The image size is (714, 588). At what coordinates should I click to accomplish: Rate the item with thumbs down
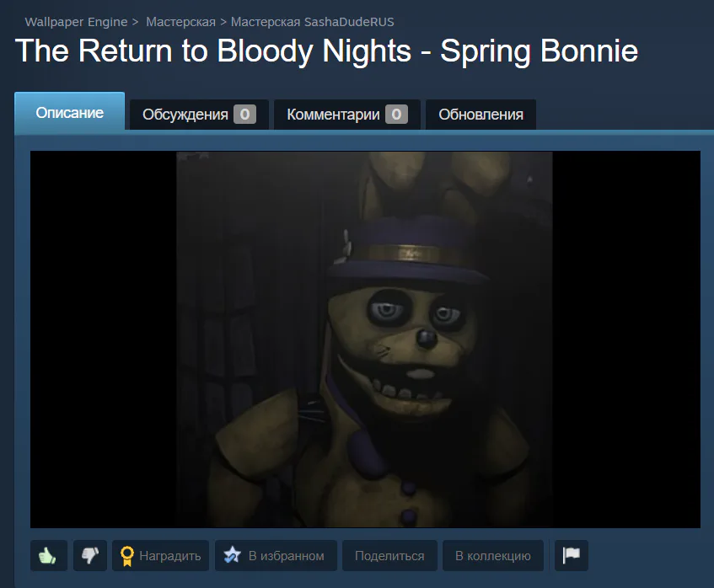90,555
